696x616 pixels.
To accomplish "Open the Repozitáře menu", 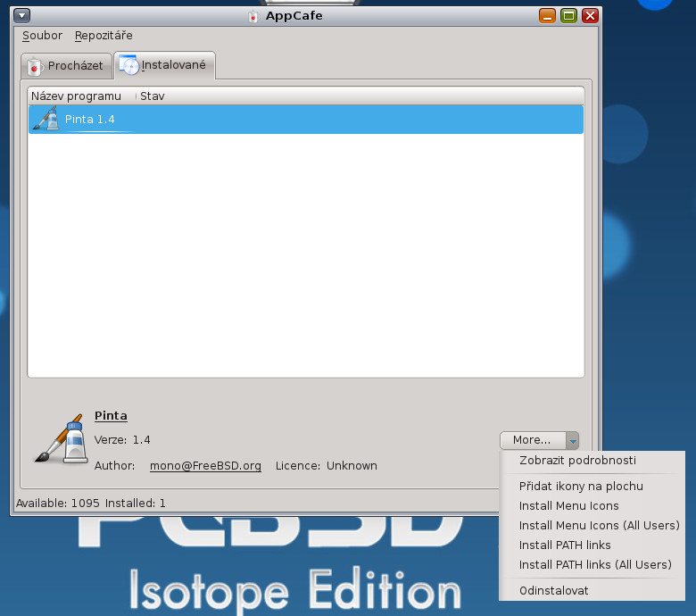I will pos(104,36).
